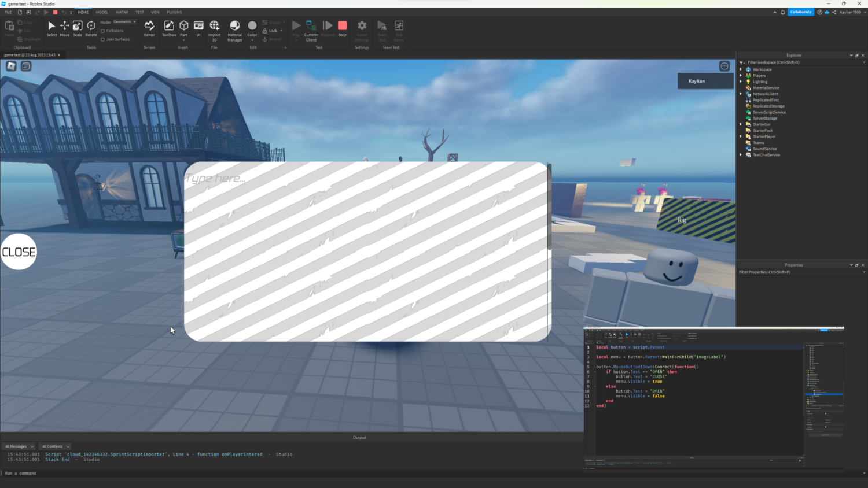This screenshot has width=868, height=488.
Task: Select the Move tool
Action: (x=65, y=27)
